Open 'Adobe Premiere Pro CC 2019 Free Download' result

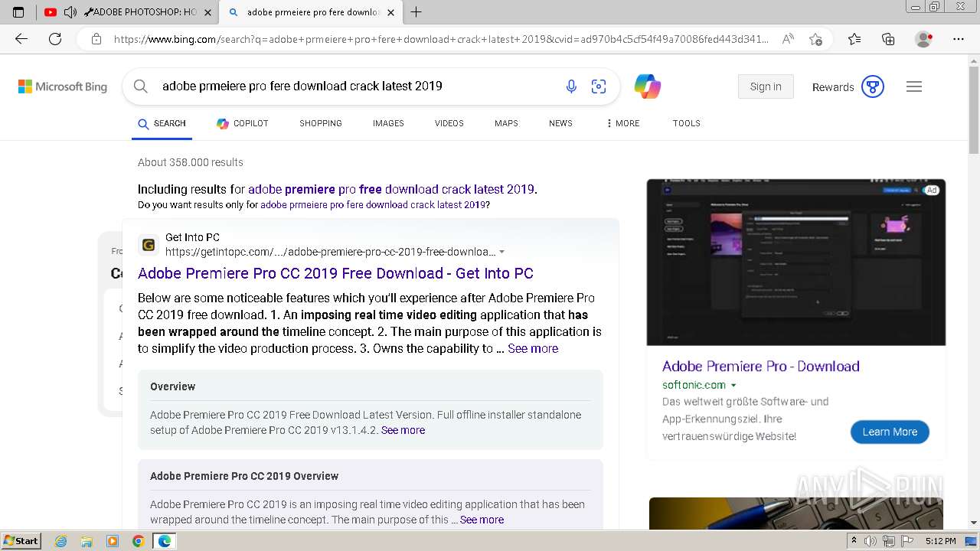click(x=335, y=273)
